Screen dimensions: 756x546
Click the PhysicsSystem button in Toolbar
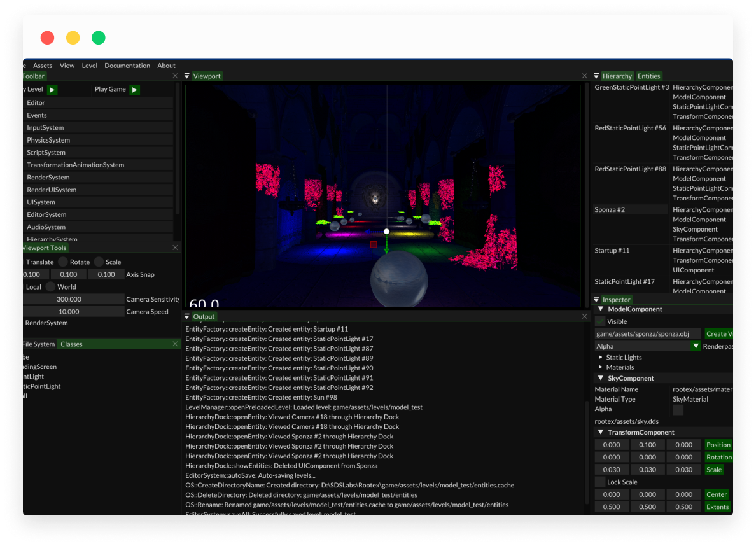97,140
